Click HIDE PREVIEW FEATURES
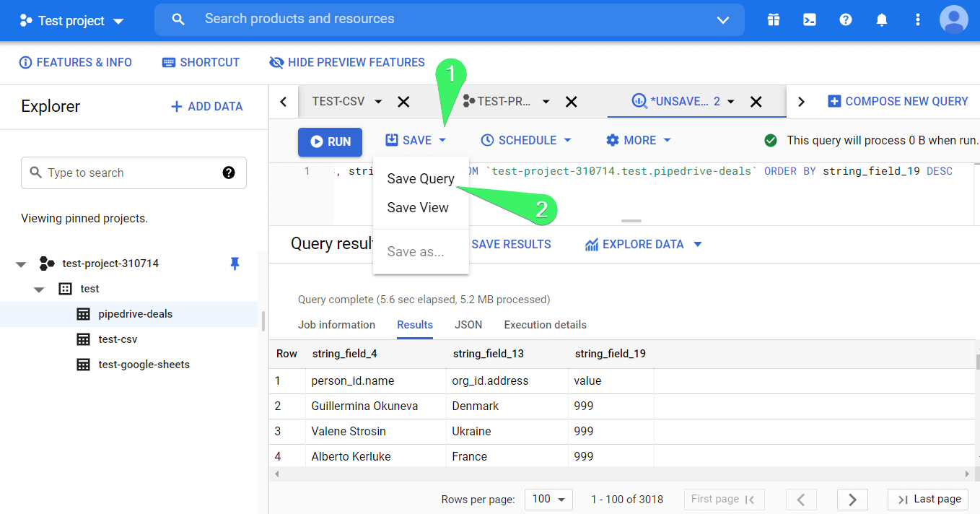This screenshot has width=980, height=514. tap(347, 63)
